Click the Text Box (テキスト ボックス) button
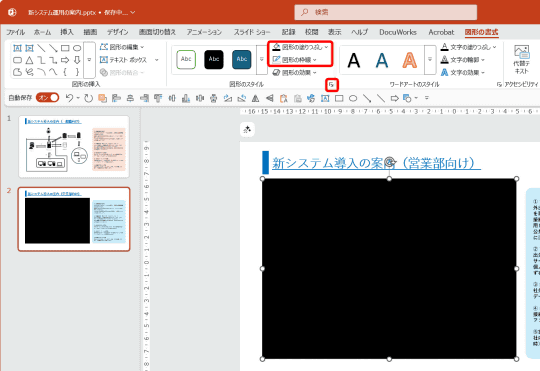Viewport: 540px width, 371px height. point(123,60)
